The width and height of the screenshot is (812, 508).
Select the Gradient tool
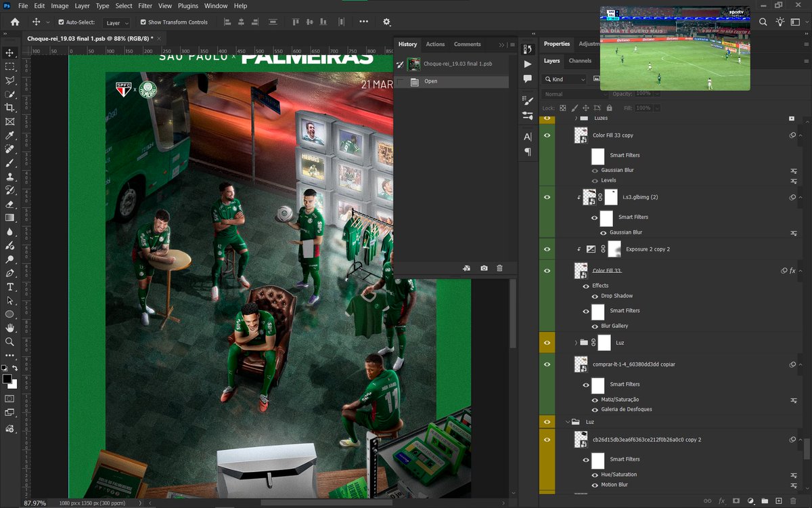click(9, 218)
